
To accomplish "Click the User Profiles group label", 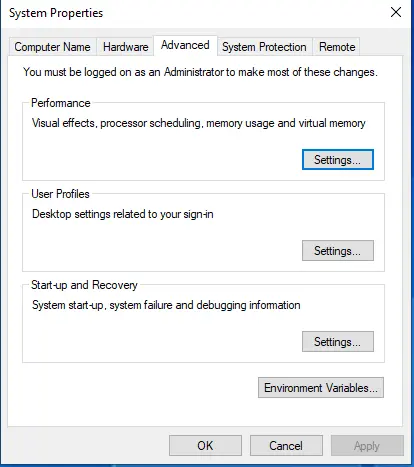I will point(60,194).
